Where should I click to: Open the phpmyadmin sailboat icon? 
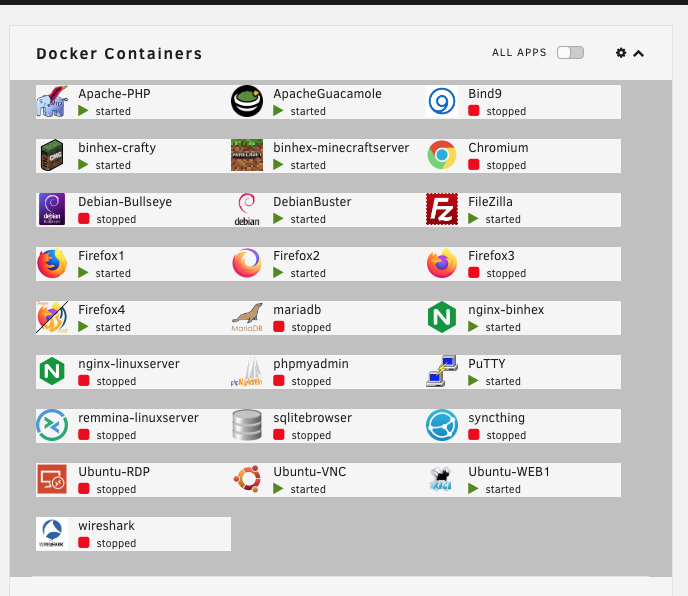click(x=247, y=371)
